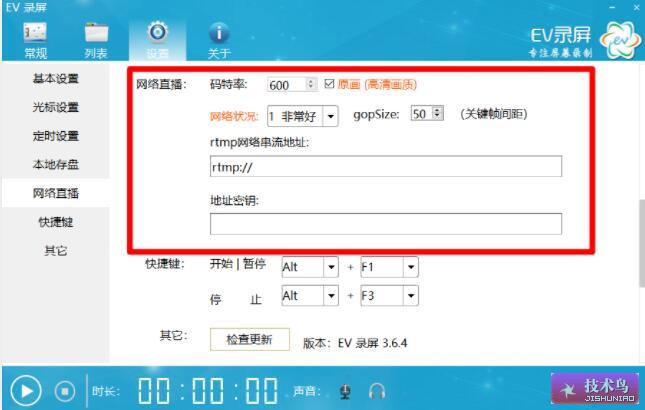Click the rtmp网络串流地址 input field
The image size is (645, 410).
pos(386,166)
